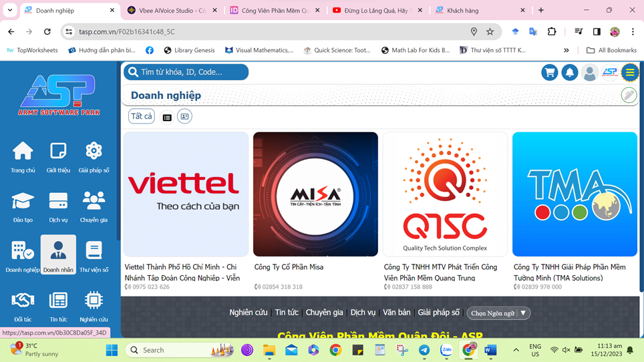Click the pencil edit icon
This screenshot has height=362, width=644.
tap(629, 96)
